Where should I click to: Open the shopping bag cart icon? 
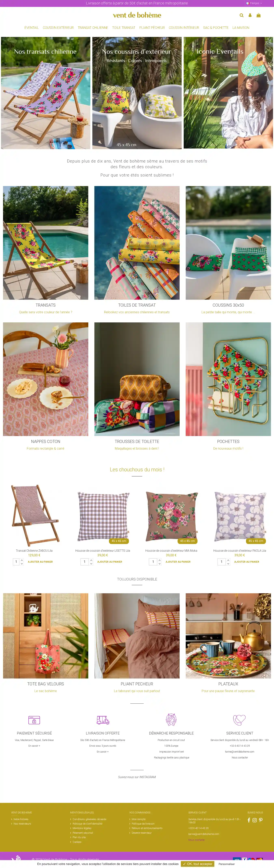point(259,15)
